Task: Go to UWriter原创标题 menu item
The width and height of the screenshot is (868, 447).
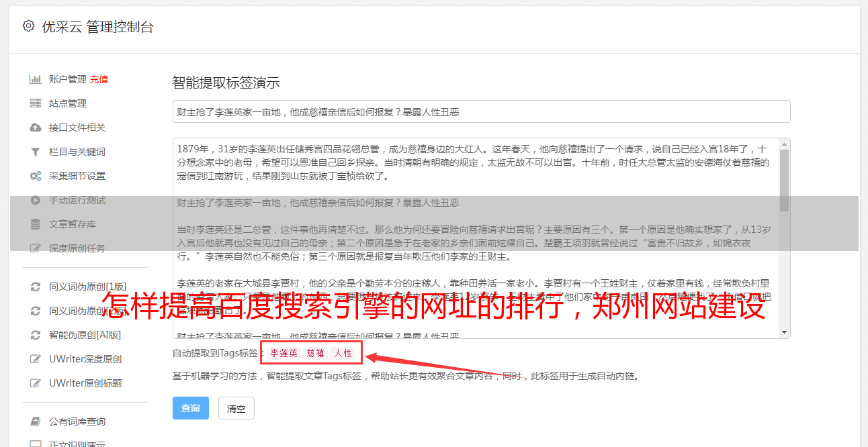Action: point(85,383)
